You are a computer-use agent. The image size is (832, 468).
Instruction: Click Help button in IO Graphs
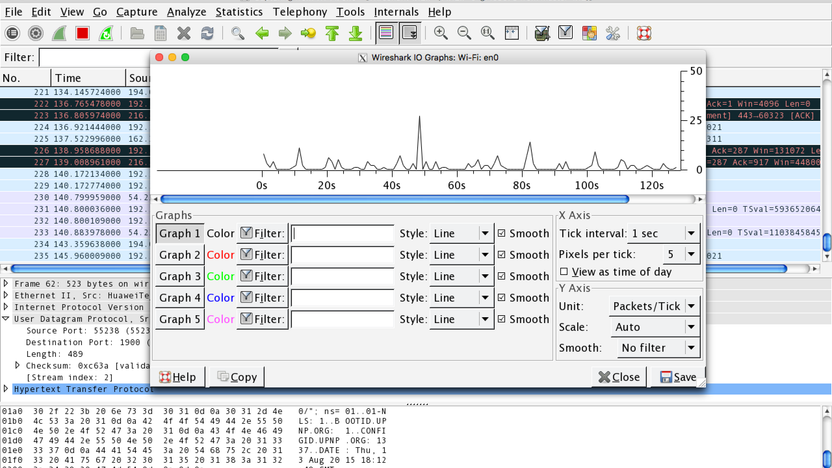tap(179, 377)
